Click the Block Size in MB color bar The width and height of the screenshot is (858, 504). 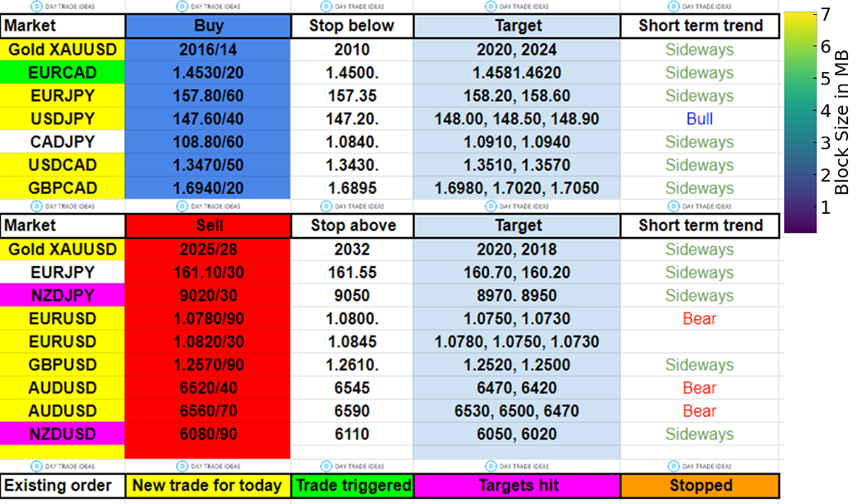tap(800, 122)
